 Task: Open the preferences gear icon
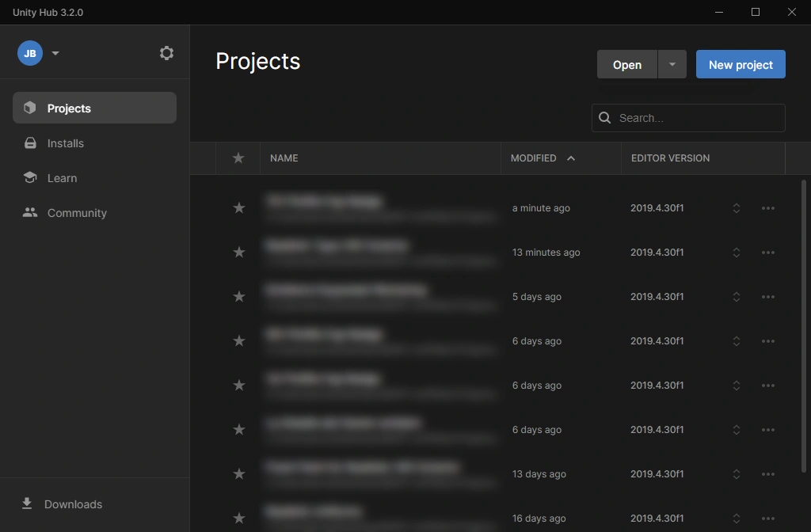click(166, 53)
